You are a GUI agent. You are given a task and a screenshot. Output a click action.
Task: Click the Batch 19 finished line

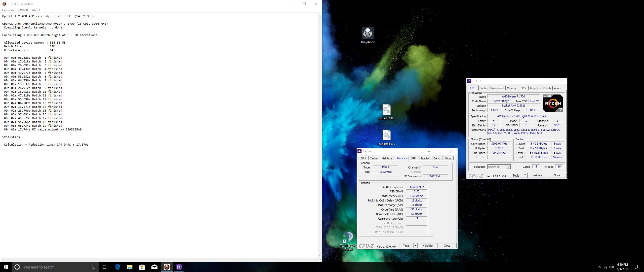tap(34, 126)
